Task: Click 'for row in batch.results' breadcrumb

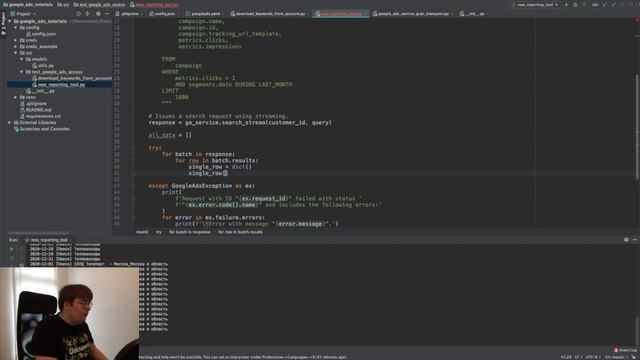Action: click(x=240, y=232)
